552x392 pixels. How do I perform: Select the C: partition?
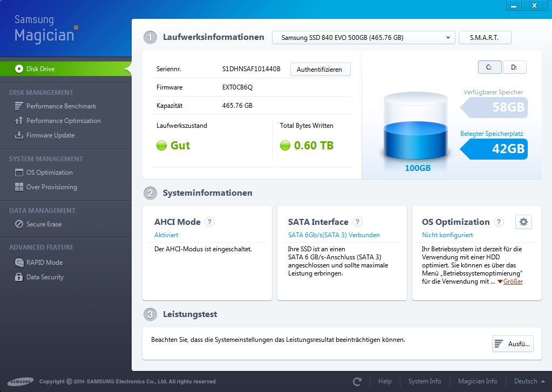(x=490, y=67)
